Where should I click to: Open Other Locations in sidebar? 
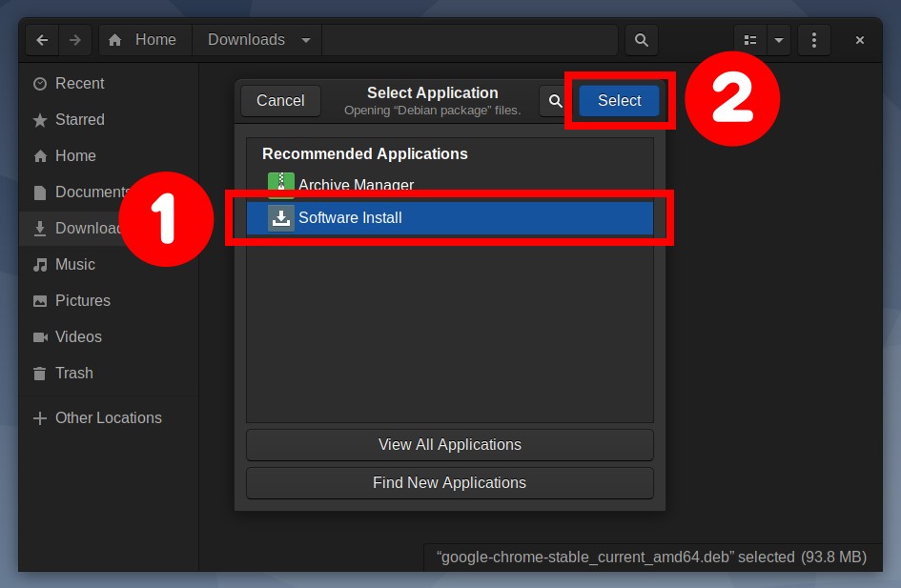coord(110,418)
